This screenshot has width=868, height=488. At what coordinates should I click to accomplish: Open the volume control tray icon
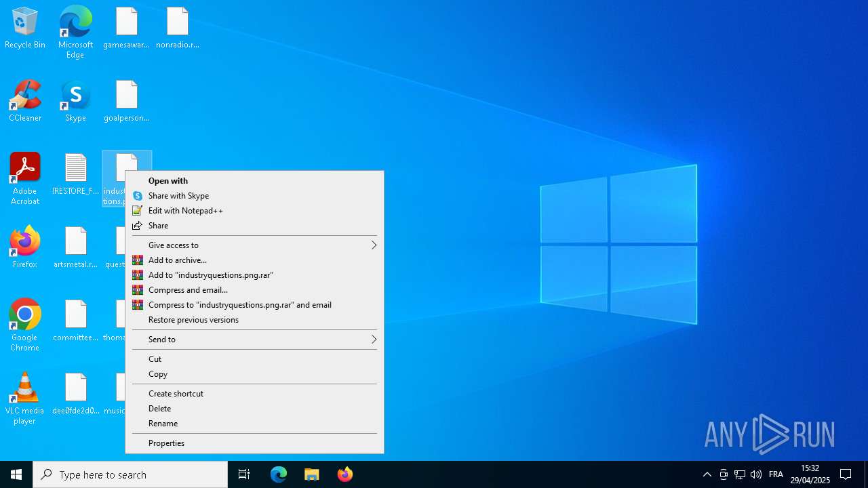pos(756,474)
